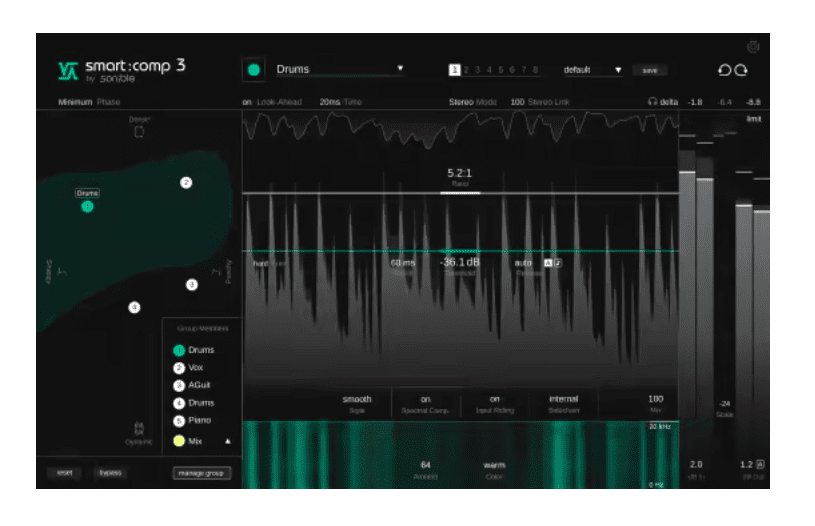This screenshot has width=815, height=526.
Task: Select node 4 in the group map
Action: 134,307
